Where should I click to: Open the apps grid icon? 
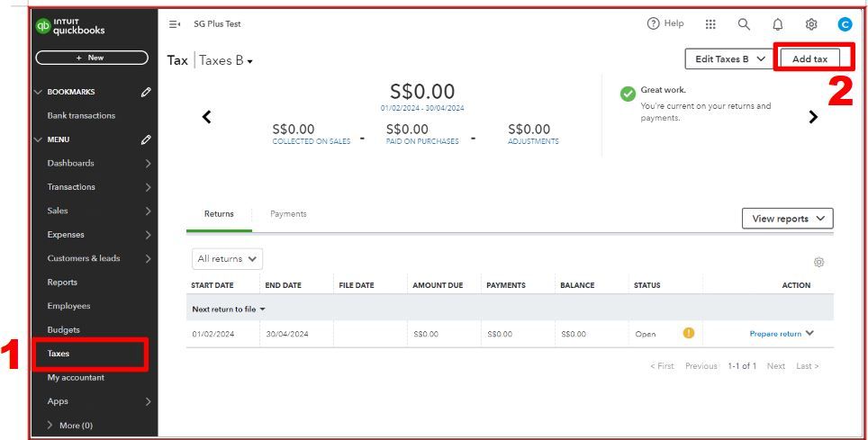tap(710, 24)
